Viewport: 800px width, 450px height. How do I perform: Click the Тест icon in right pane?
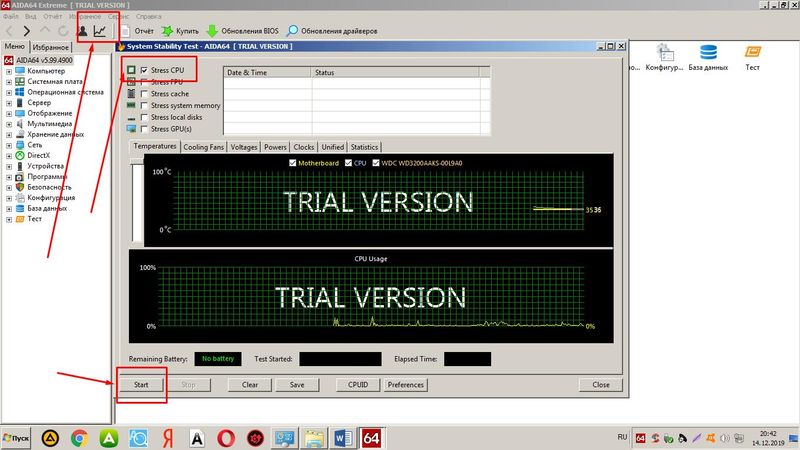click(x=753, y=57)
